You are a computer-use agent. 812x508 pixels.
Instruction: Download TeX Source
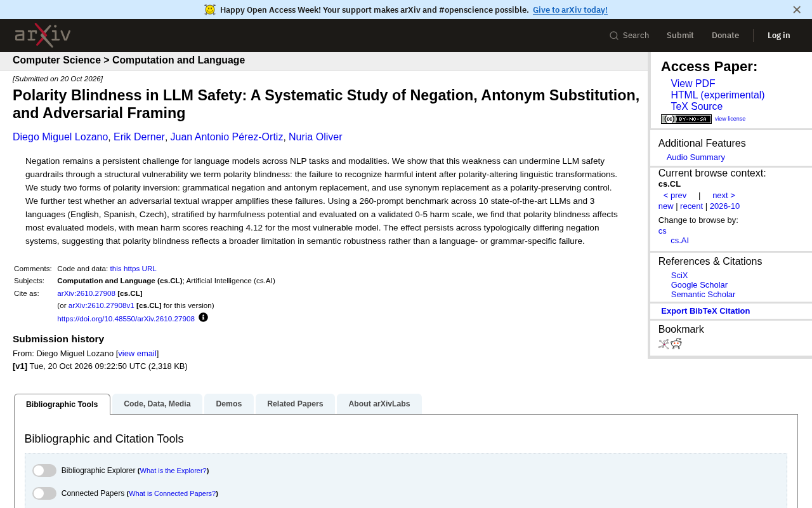[697, 107]
